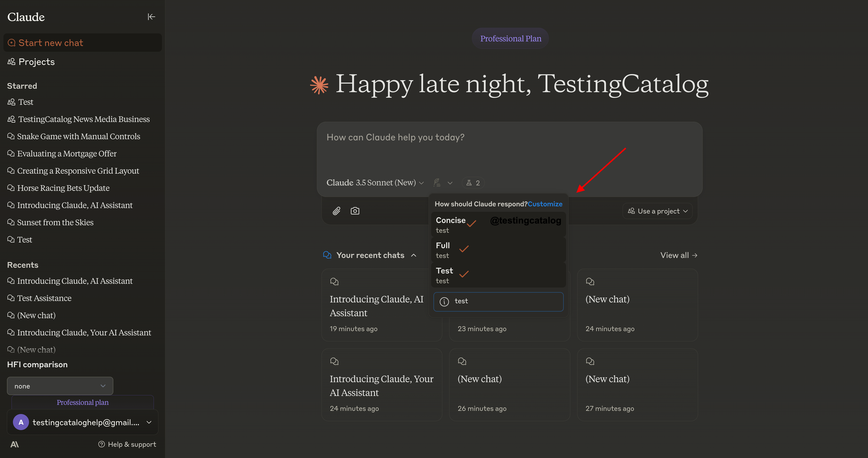Select the Test response style

click(498, 275)
